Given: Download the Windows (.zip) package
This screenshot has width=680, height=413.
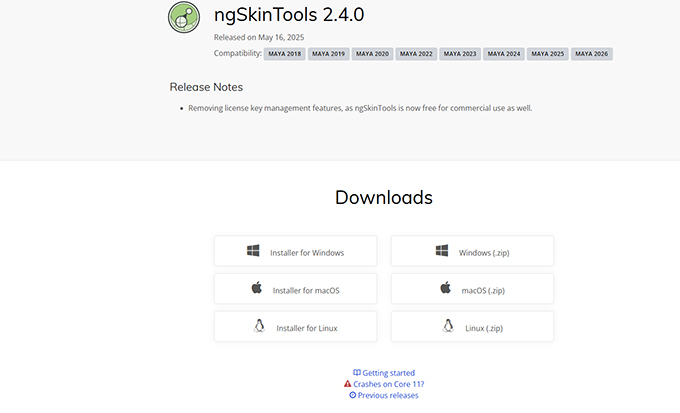Looking at the screenshot, I should point(472,251).
